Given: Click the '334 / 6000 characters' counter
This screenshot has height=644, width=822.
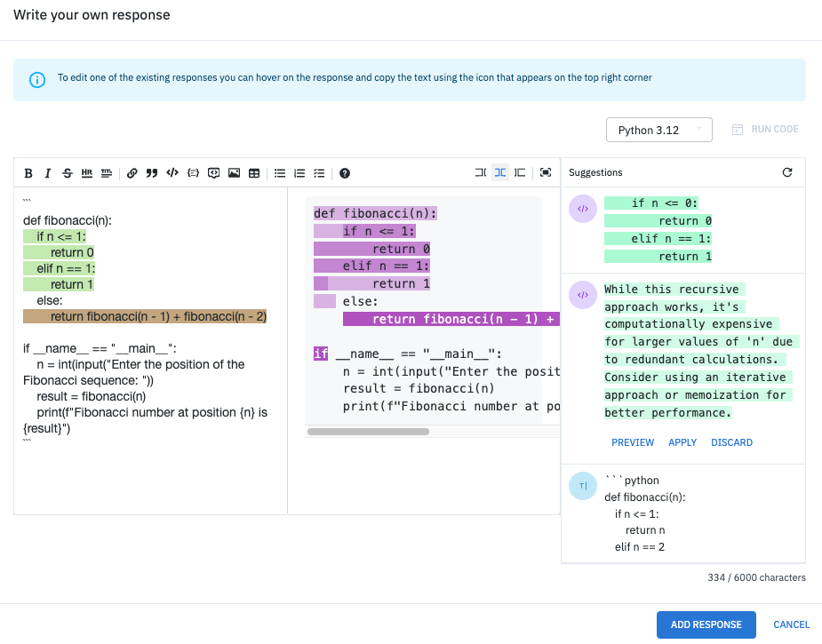Looking at the screenshot, I should [756, 577].
